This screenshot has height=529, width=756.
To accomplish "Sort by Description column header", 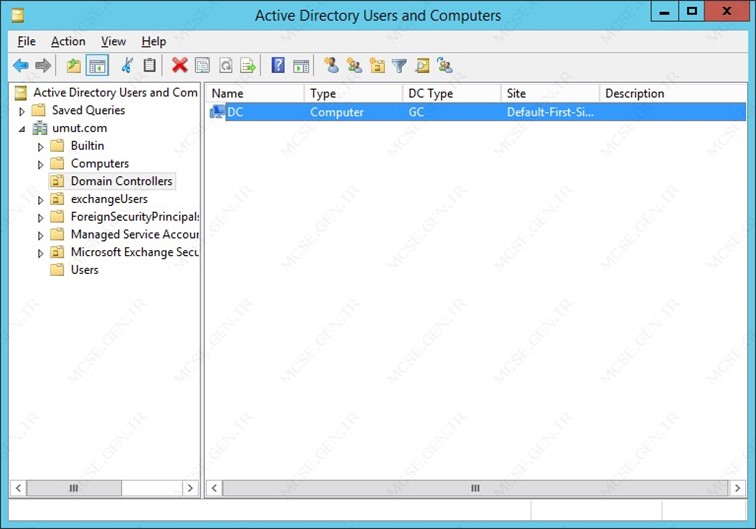I will point(673,94).
